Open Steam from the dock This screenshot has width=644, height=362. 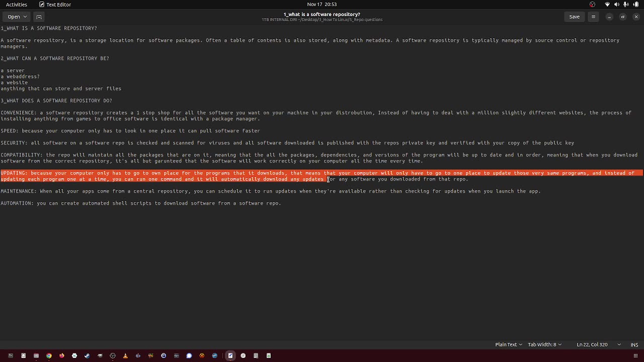(x=87, y=355)
